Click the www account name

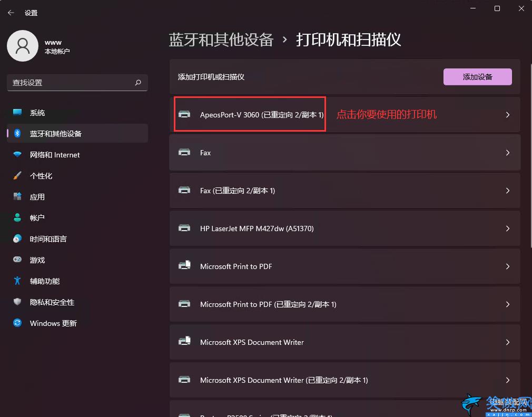(x=53, y=42)
